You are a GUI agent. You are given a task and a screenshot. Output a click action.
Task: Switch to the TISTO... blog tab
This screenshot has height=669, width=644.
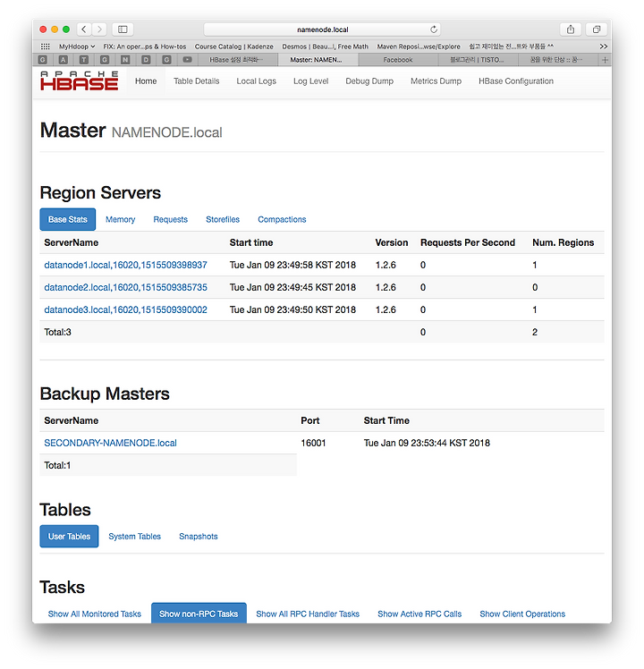[477, 60]
